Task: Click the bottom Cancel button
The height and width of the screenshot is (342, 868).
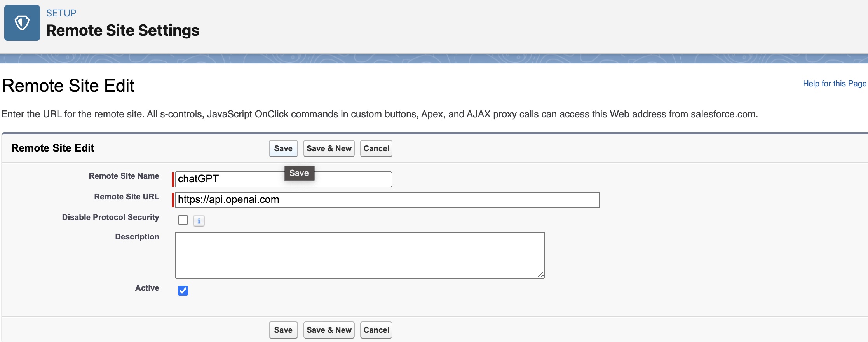Action: click(376, 330)
